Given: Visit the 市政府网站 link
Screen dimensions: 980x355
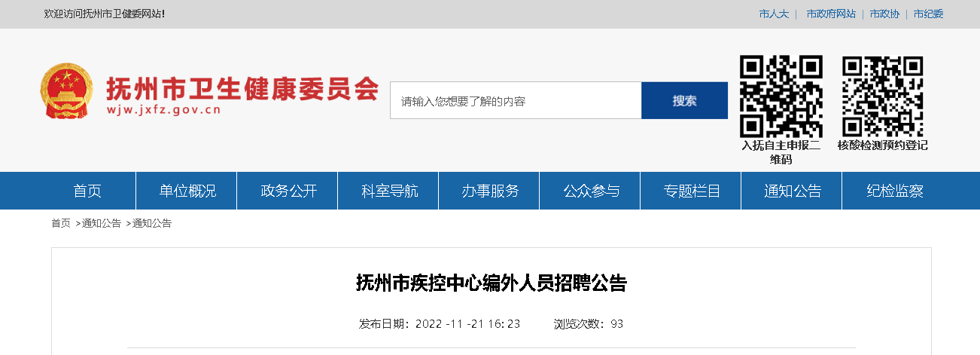Looking at the screenshot, I should coord(831,14).
